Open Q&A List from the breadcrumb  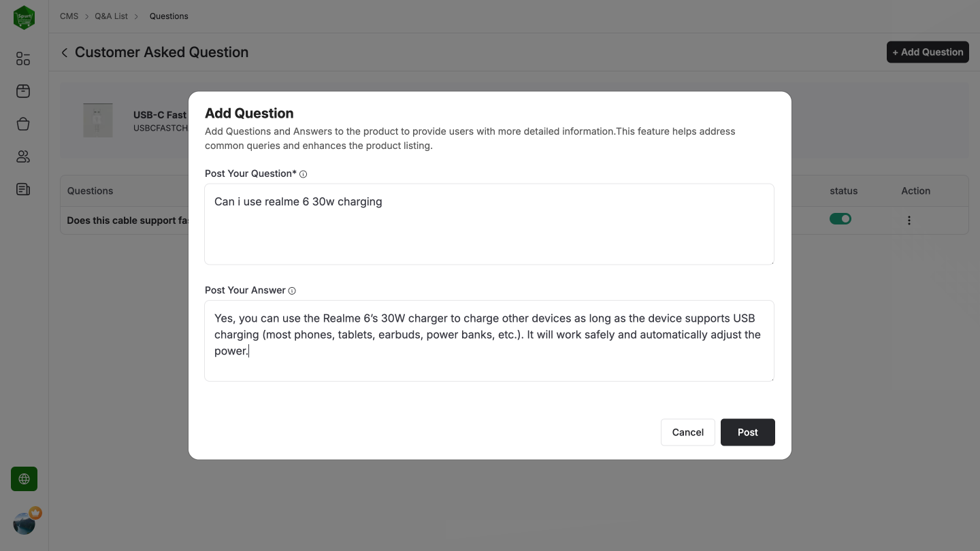tap(111, 16)
